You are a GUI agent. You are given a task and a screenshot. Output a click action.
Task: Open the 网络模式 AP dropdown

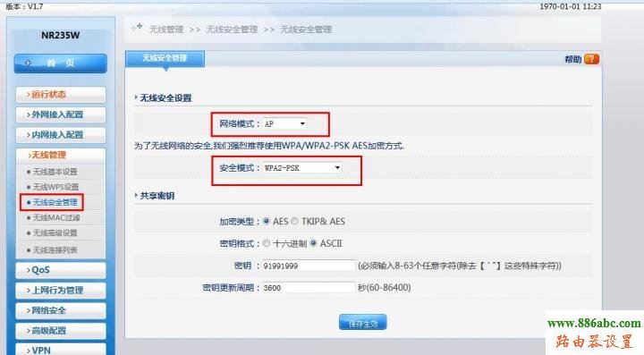[285, 123]
